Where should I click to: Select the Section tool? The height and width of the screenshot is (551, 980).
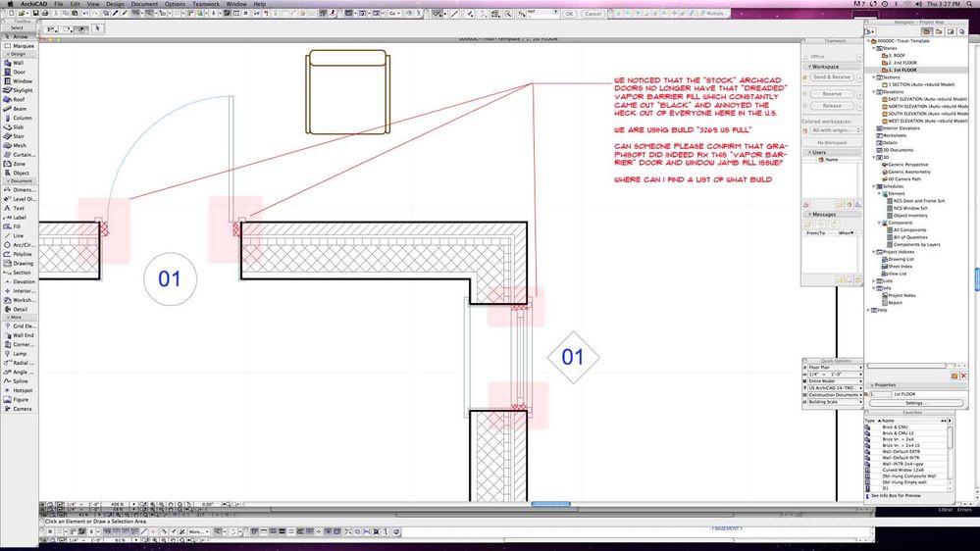[x=19, y=273]
